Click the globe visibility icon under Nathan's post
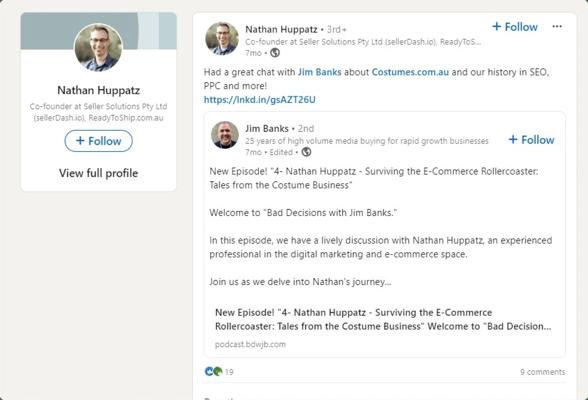 (x=275, y=53)
